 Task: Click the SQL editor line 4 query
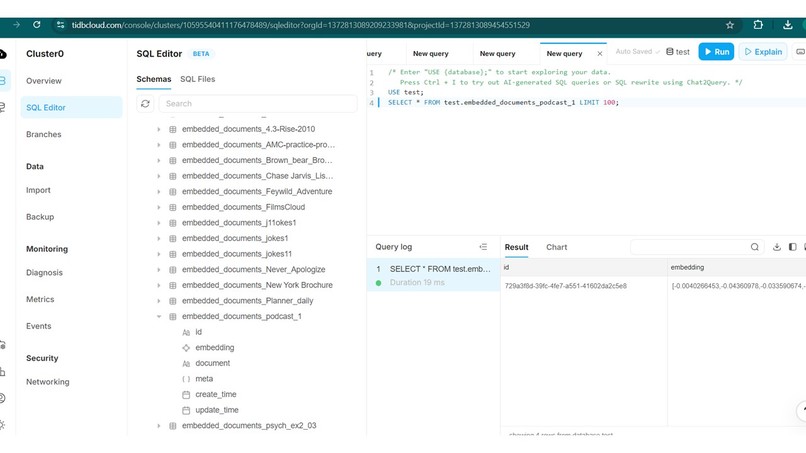503,102
